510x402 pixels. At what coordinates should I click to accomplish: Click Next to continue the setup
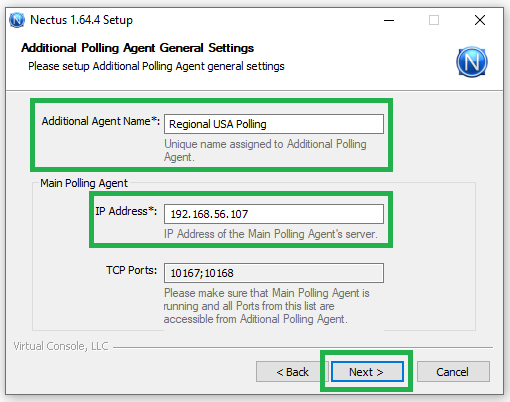point(367,372)
